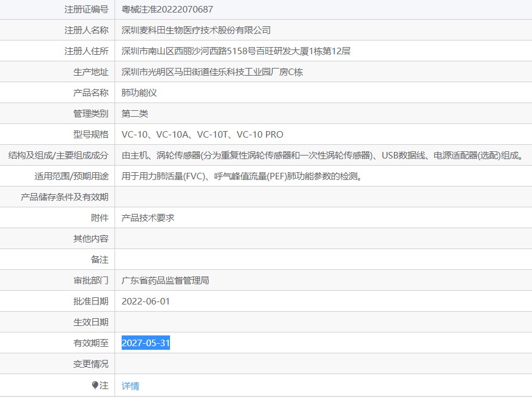The image size is (532, 401).
Task: Click the 结构及组成/主要组成成分 label
Action: pyautogui.click(x=58, y=156)
